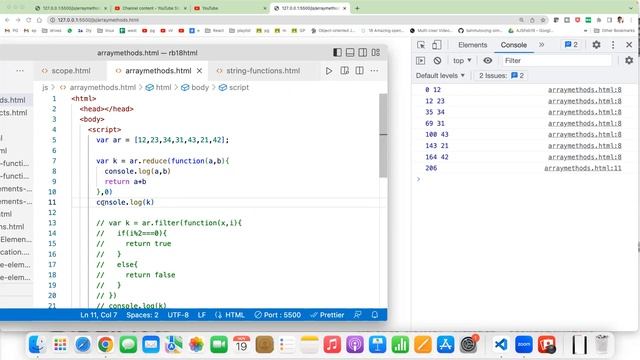
Task: Click Prettier status bar item
Action: click(x=327, y=315)
